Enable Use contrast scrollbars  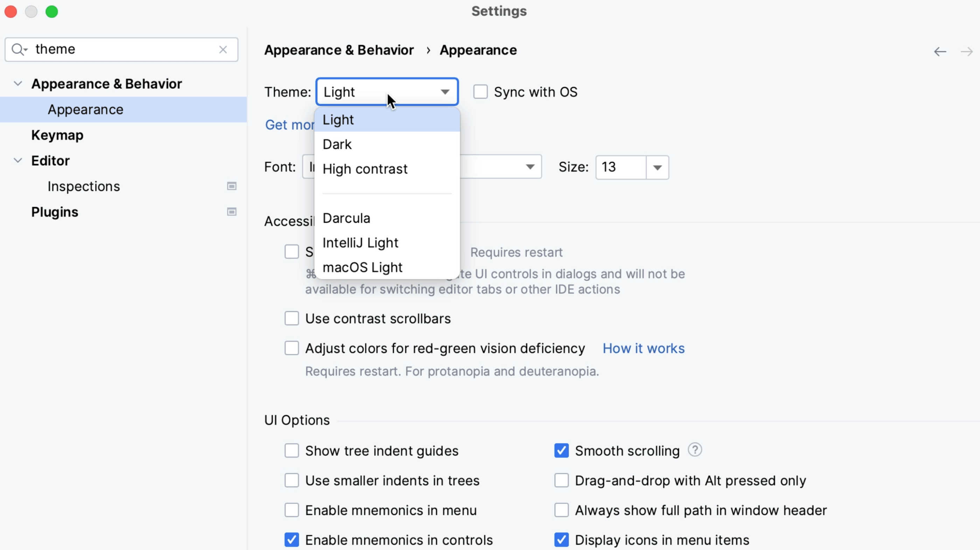coord(292,318)
